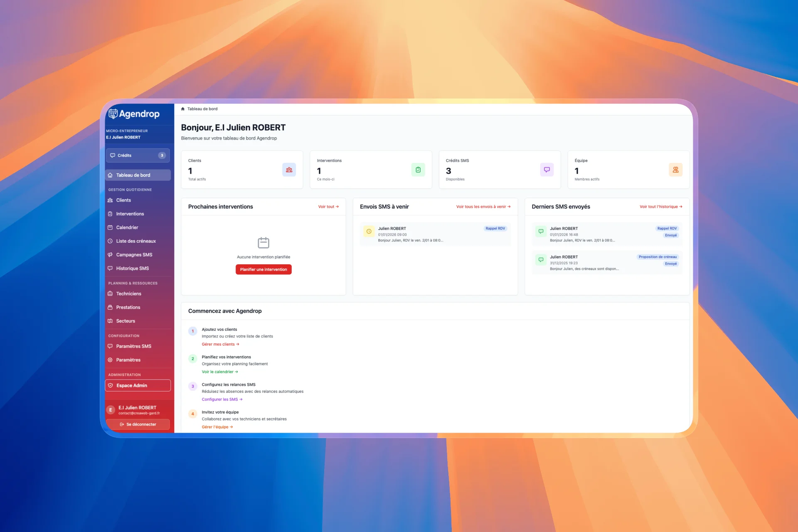
Task: Click the Clients card people icon
Action: [x=289, y=170]
